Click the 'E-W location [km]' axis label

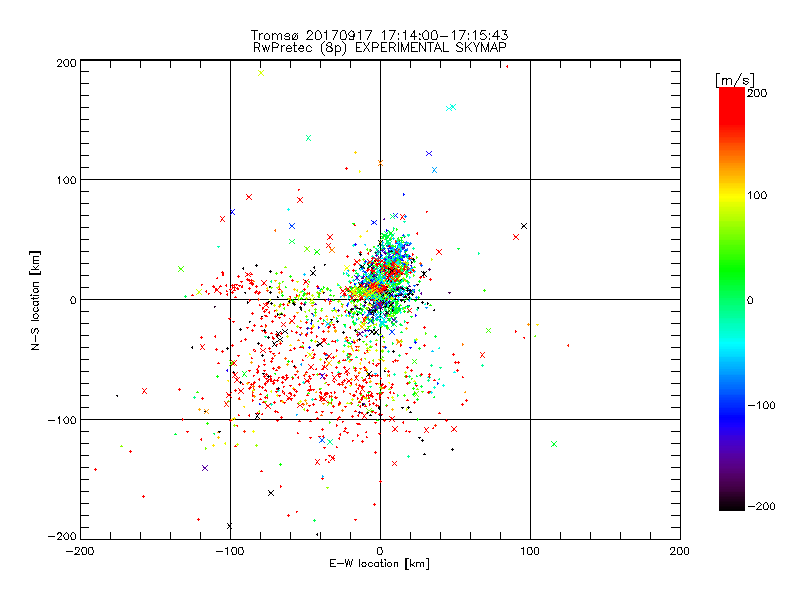379,564
